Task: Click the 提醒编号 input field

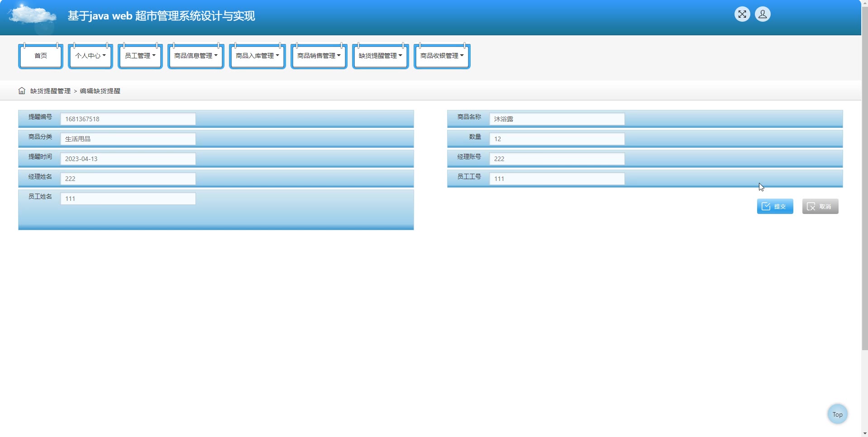Action: [128, 119]
